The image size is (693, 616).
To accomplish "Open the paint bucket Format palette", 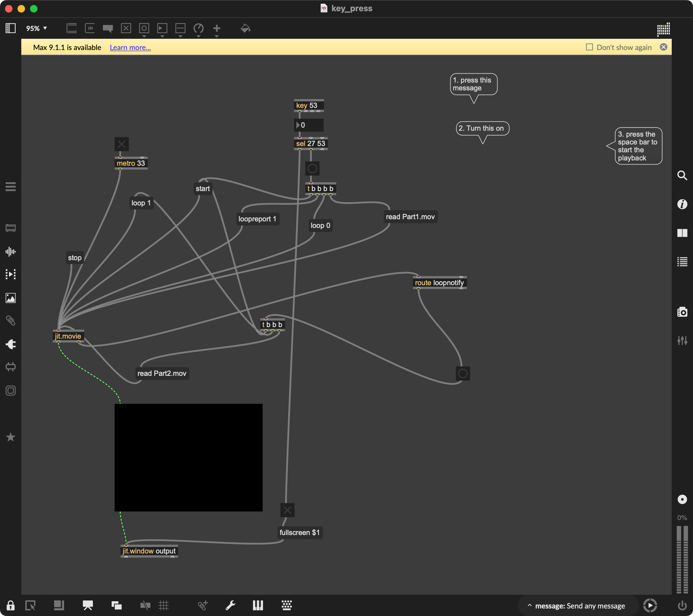I will [245, 28].
